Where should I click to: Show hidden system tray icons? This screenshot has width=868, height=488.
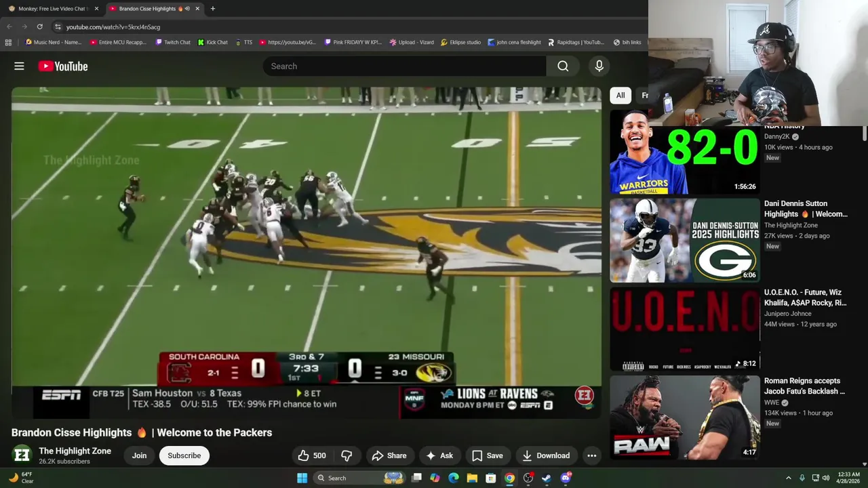click(788, 478)
